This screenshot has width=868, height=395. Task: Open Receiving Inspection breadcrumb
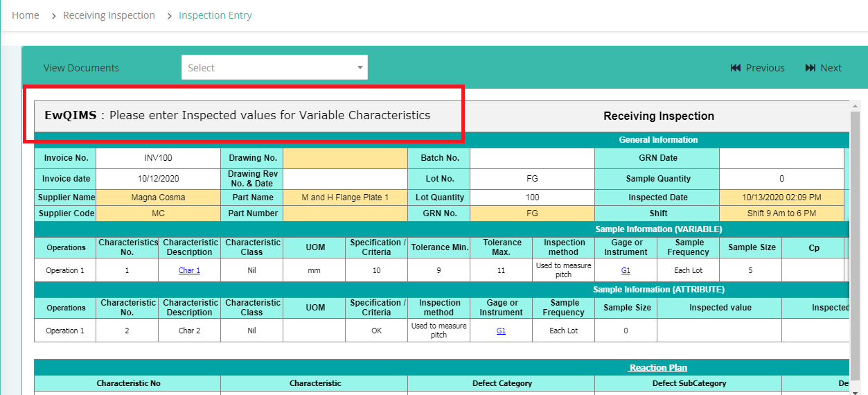click(x=109, y=15)
